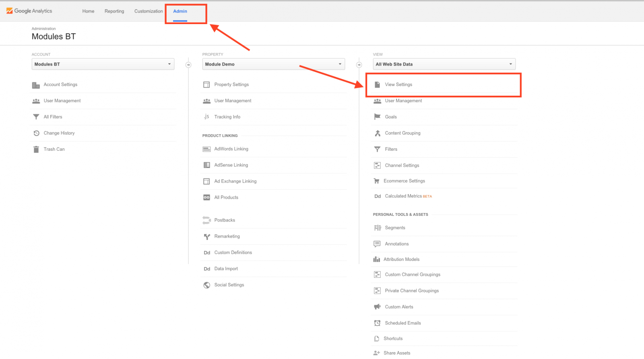Viewport: 644px width, 359px height.
Task: Go to the Home tab
Action: click(88, 11)
